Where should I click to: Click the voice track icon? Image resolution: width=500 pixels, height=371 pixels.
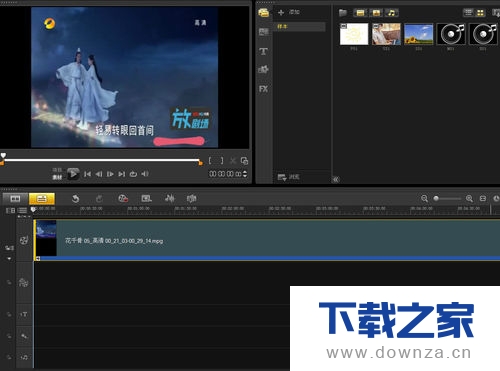click(x=24, y=336)
